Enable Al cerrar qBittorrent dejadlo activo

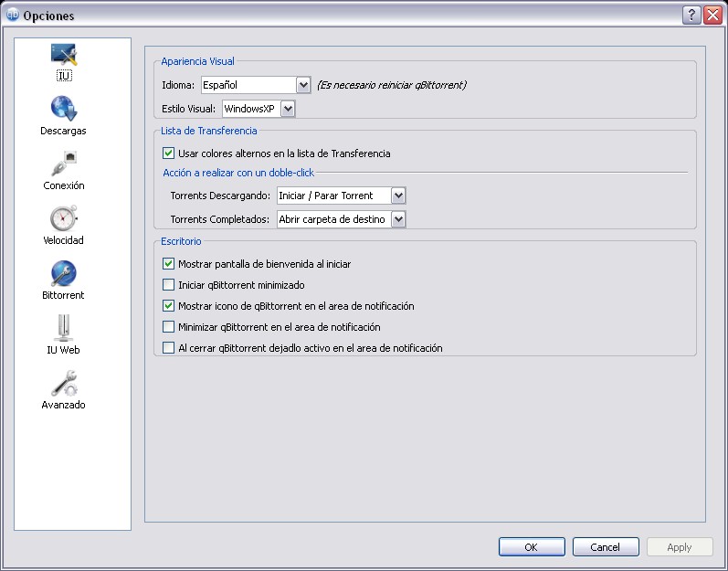pos(169,348)
